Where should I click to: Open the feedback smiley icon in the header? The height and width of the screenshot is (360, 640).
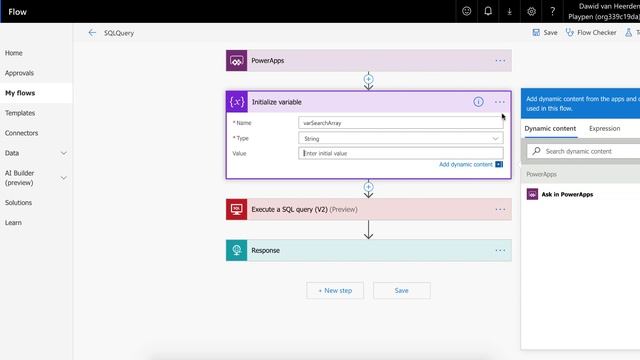tap(467, 11)
